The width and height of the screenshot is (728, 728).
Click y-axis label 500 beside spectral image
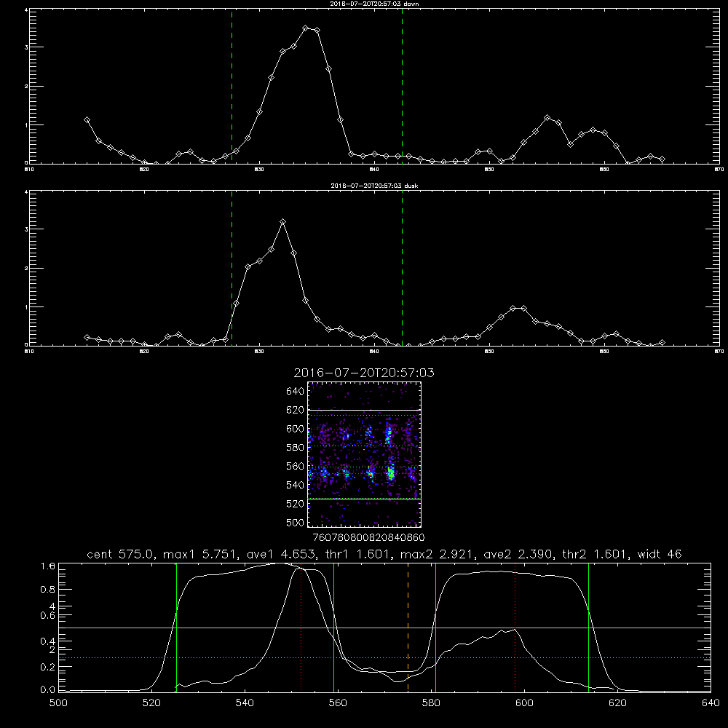click(296, 523)
